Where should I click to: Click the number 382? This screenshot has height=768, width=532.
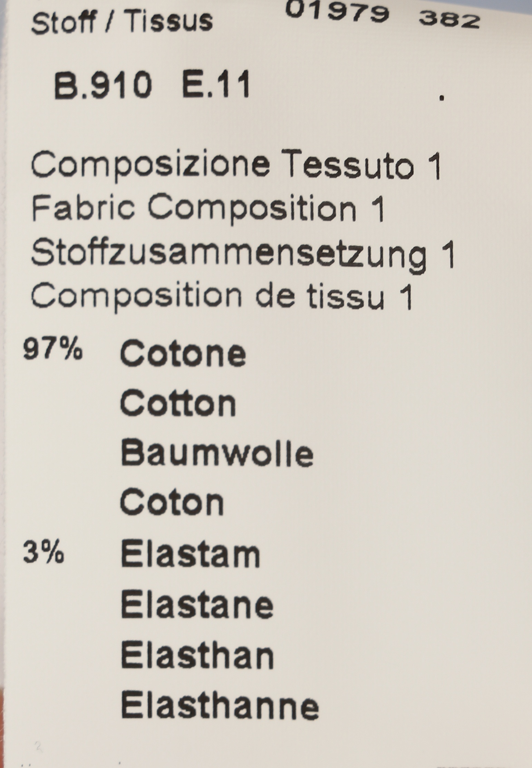pyautogui.click(x=449, y=21)
